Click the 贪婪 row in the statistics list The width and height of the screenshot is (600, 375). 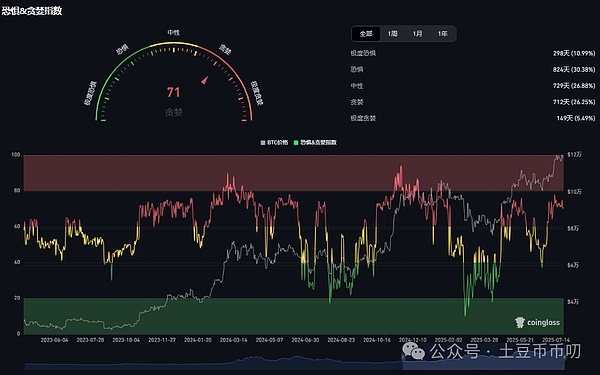(473, 102)
